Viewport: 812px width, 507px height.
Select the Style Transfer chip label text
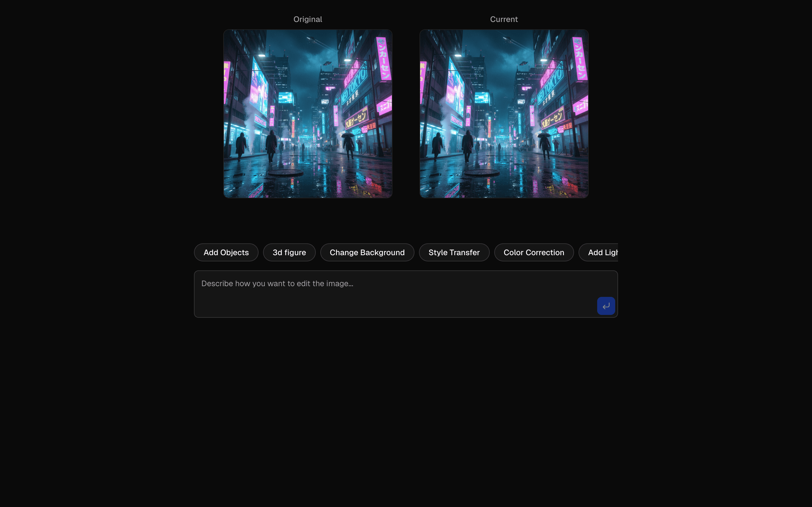[454, 252]
